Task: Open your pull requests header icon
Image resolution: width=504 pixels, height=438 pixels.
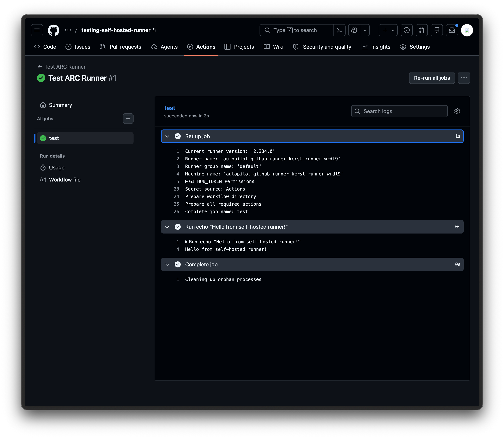Action: coord(422,30)
